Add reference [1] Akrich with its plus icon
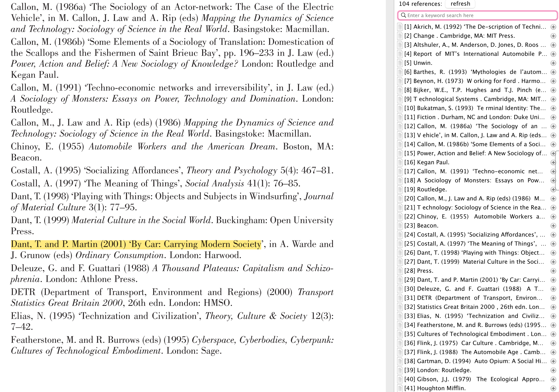The width and height of the screenshot is (559, 392). [553, 27]
